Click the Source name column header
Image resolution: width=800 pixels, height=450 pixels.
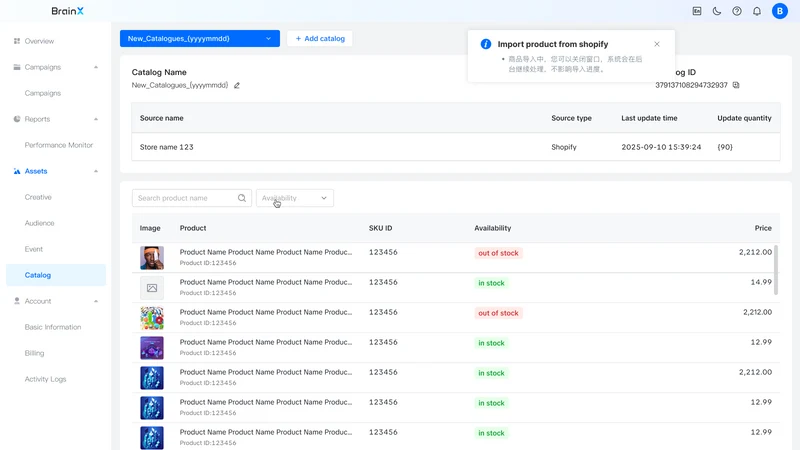point(162,118)
